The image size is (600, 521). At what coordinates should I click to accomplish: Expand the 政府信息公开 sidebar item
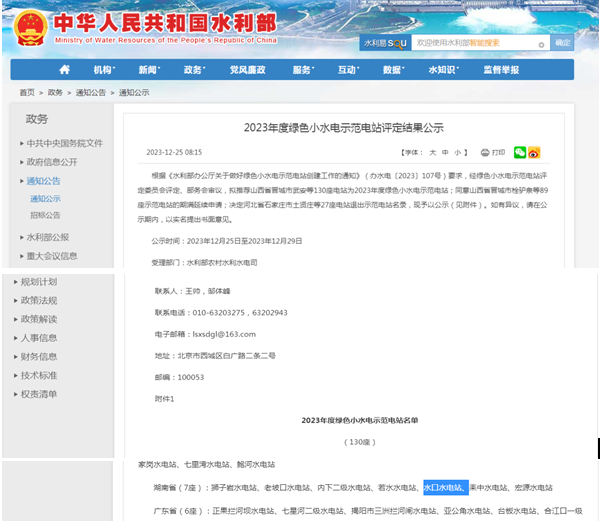tap(51, 161)
